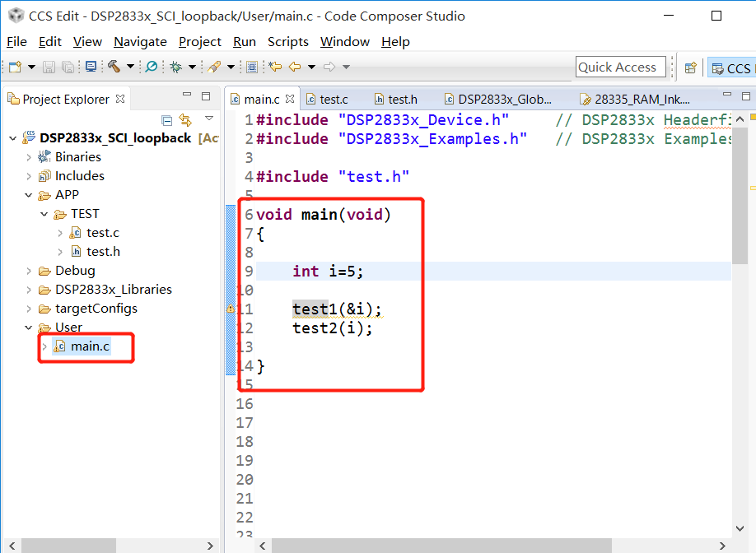Viewport: 756px width, 553px height.
Task: Expand the Debug folder
Action: (29, 272)
